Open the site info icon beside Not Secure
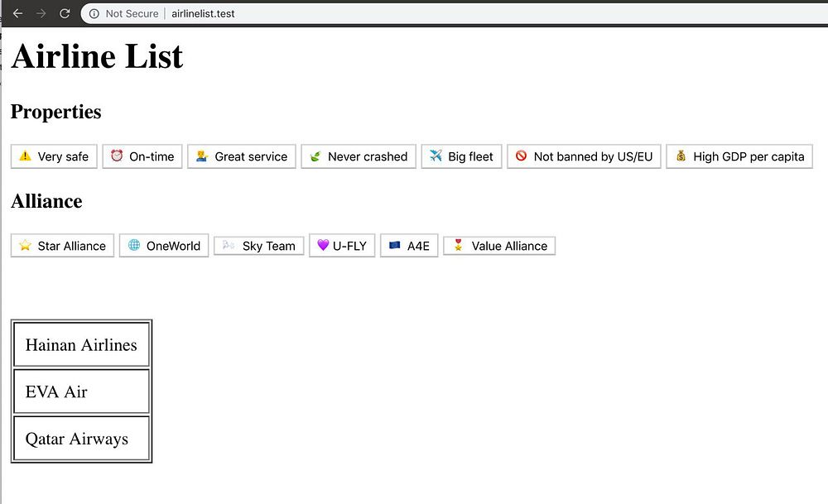This screenshot has width=828, height=504. (94, 14)
